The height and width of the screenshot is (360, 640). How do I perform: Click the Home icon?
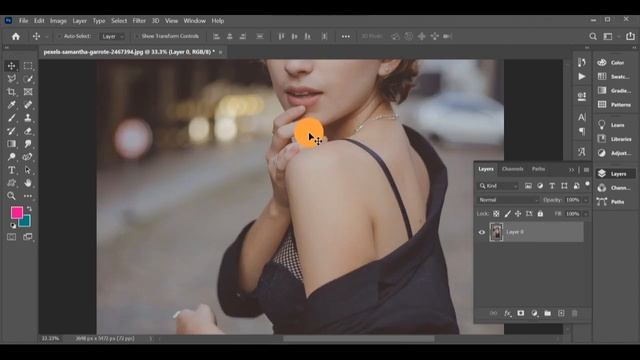tap(16, 36)
